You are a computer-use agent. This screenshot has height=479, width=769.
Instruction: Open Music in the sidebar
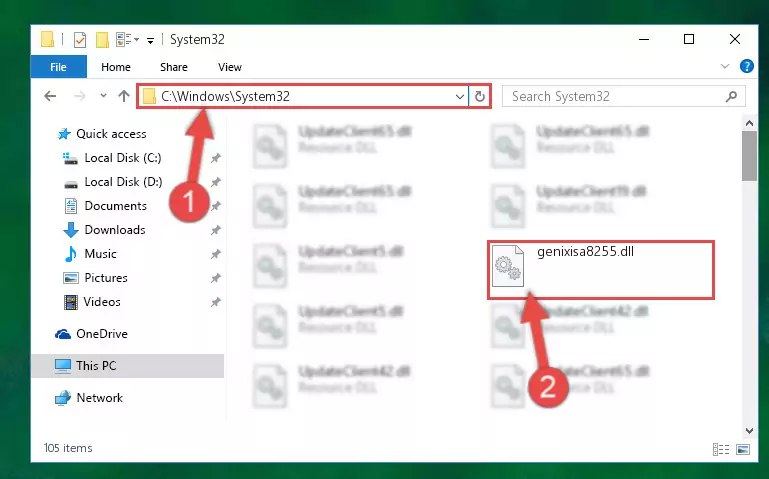click(100, 254)
